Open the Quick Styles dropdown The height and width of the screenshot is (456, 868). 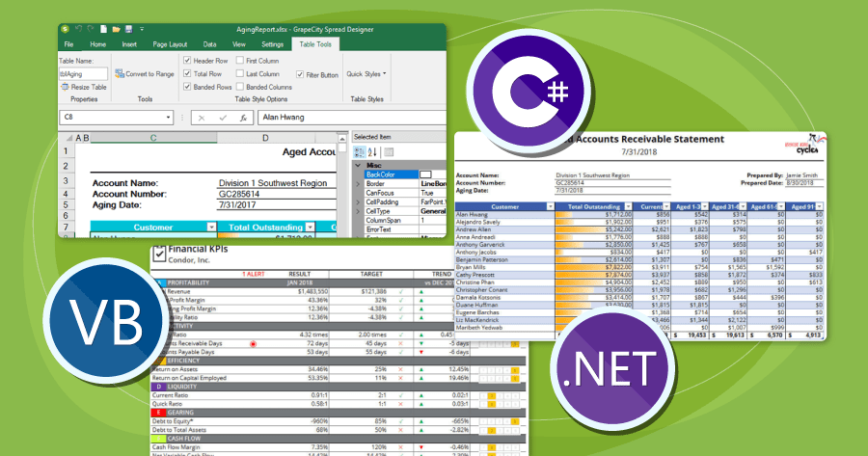366,73
